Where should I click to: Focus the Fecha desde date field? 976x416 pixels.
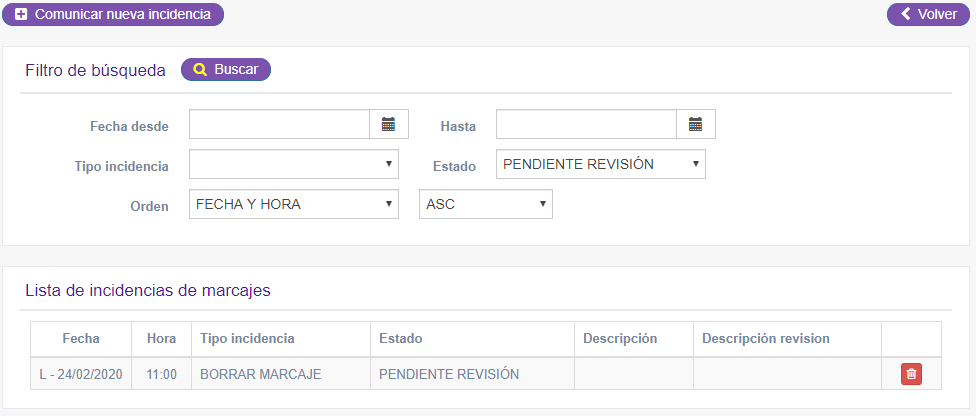coord(279,125)
